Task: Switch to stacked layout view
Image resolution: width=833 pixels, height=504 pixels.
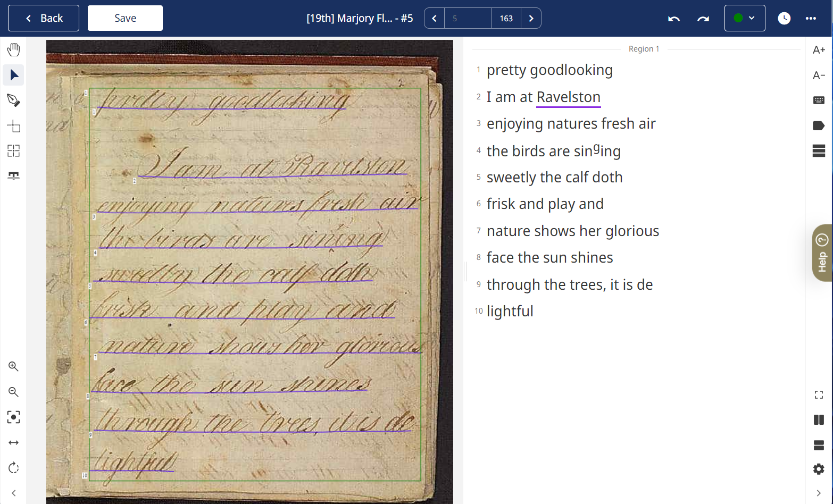Action: click(819, 446)
